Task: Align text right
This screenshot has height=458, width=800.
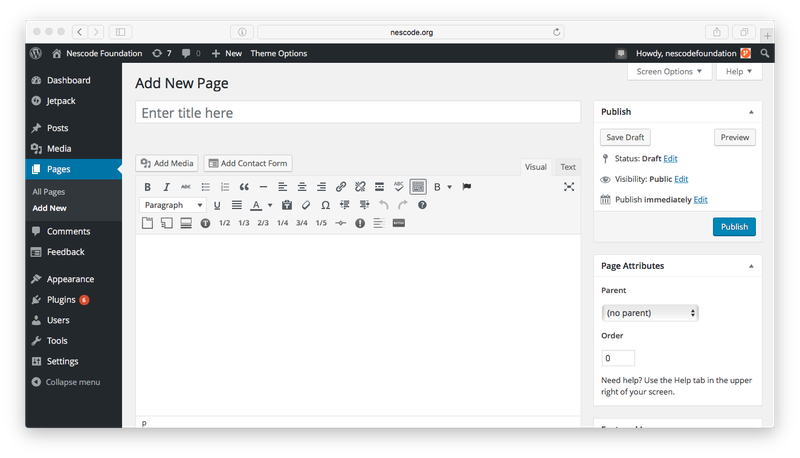Action: (x=321, y=187)
